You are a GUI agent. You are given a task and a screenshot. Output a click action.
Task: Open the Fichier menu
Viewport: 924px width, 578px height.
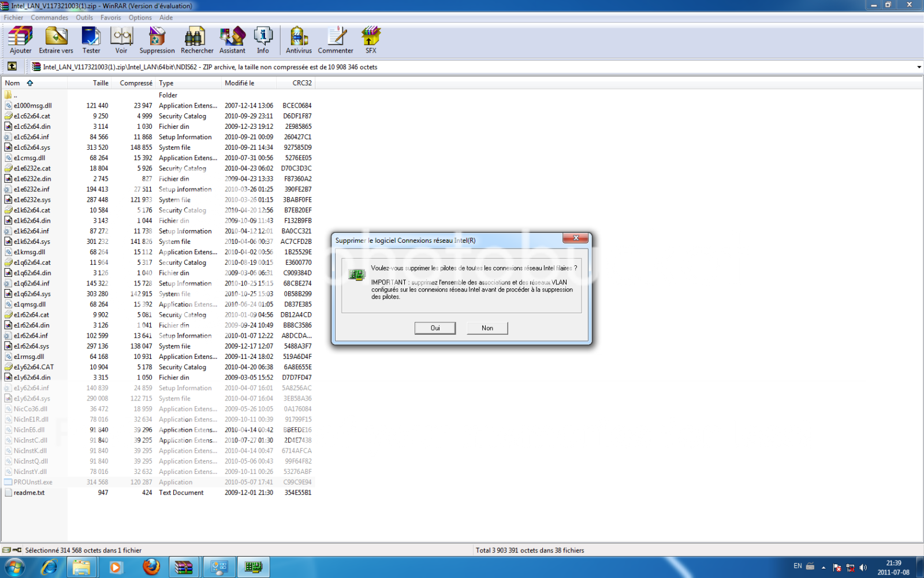13,17
